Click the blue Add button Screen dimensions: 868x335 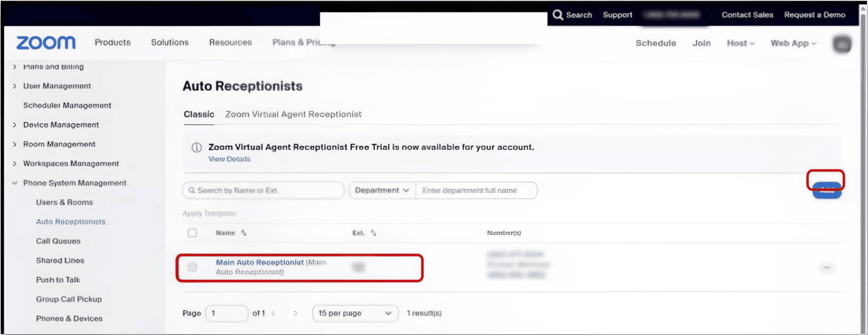(827, 190)
